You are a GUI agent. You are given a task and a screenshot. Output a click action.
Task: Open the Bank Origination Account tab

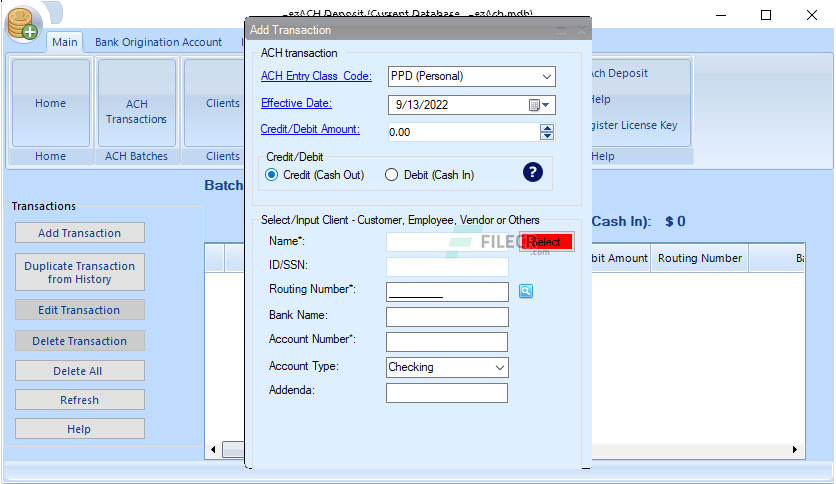pyautogui.click(x=158, y=42)
